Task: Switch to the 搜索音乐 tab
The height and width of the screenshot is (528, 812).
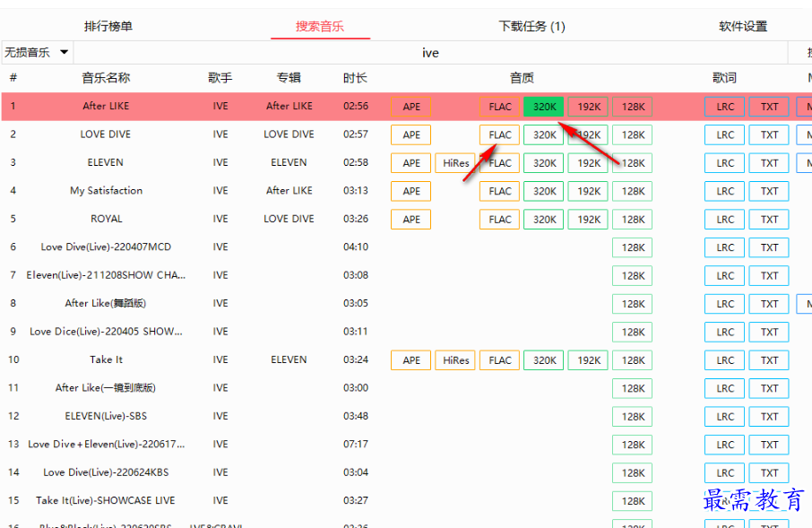Action: point(320,26)
